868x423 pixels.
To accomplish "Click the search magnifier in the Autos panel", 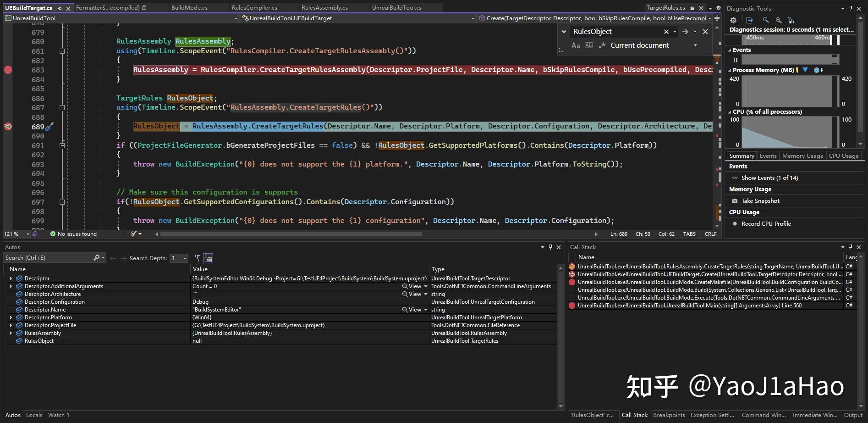I will tap(96, 257).
